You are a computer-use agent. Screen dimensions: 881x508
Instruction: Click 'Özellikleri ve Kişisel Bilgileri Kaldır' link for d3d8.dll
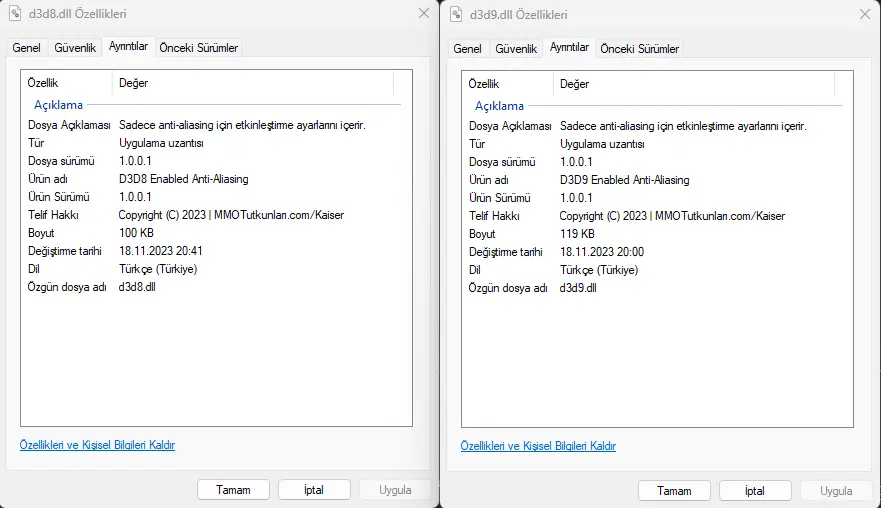point(97,445)
